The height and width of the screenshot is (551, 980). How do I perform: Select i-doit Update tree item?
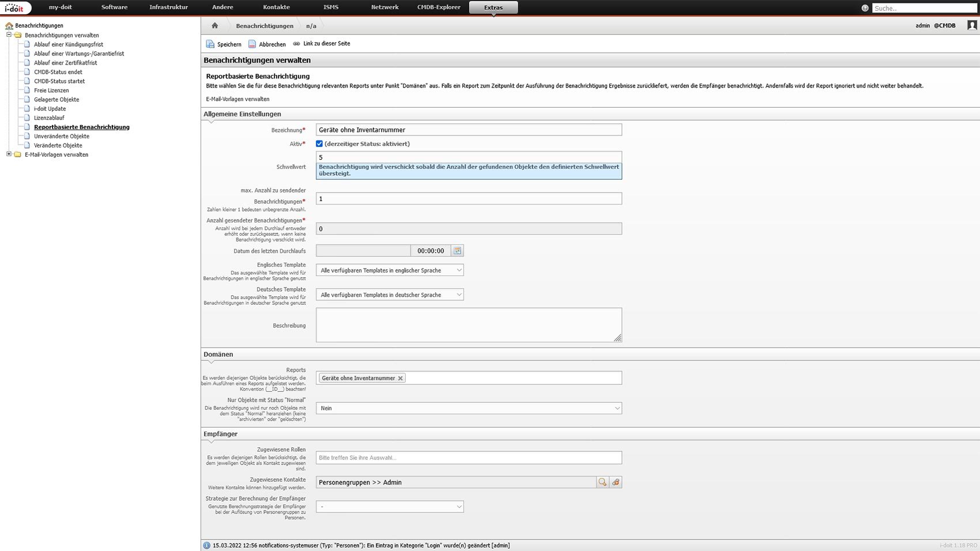pos(50,109)
